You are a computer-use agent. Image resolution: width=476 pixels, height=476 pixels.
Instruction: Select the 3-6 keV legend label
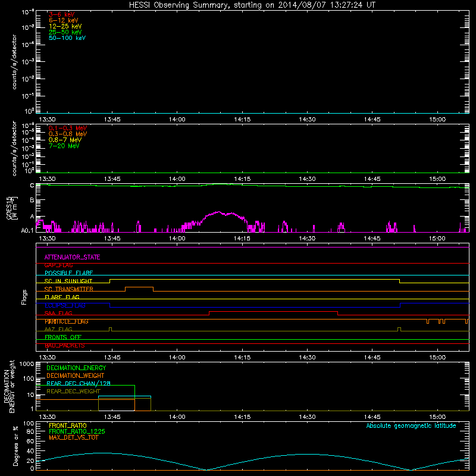point(61,14)
